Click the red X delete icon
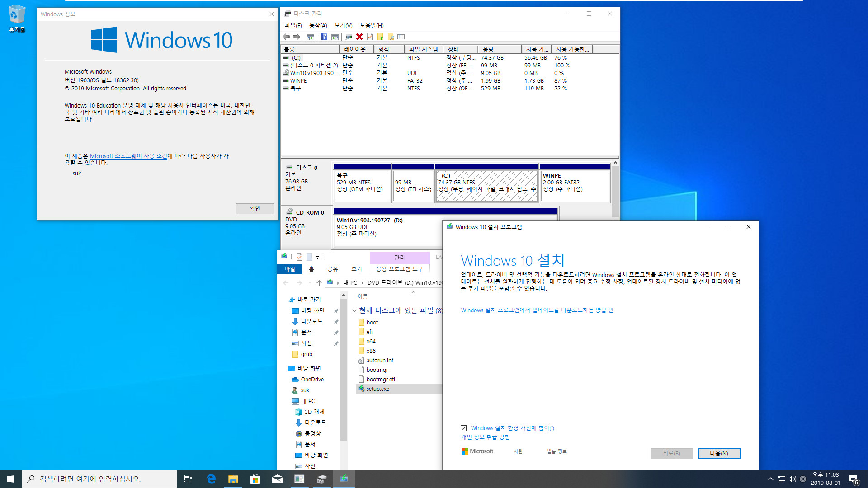 tap(359, 37)
